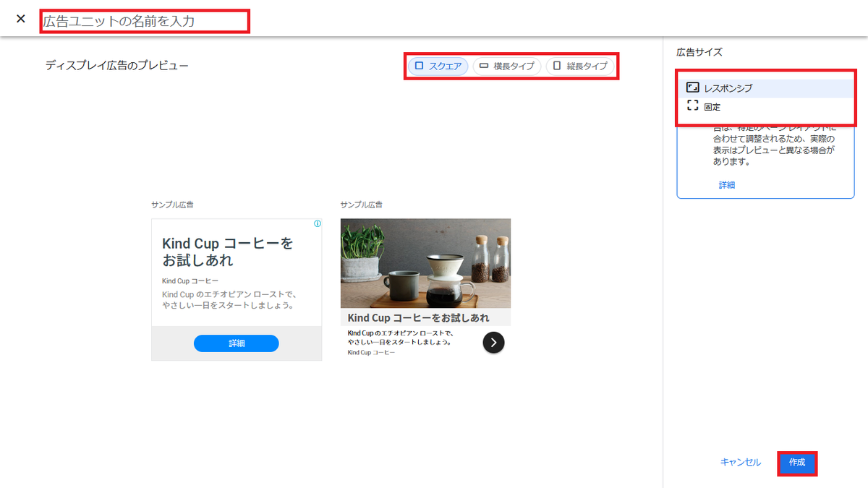The height and width of the screenshot is (488, 868).
Task: Click the first サンプル広告 label above text ad
Action: [x=172, y=205]
